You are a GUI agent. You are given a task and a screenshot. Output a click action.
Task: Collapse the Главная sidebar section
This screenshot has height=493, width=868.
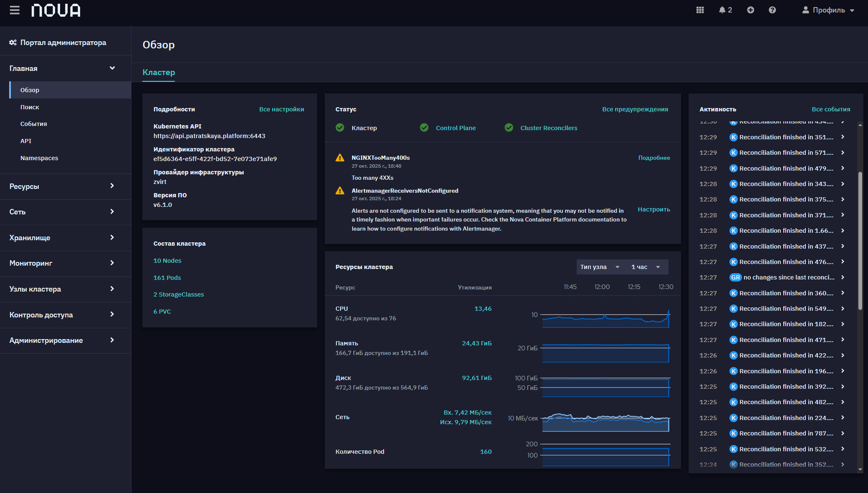click(66, 68)
